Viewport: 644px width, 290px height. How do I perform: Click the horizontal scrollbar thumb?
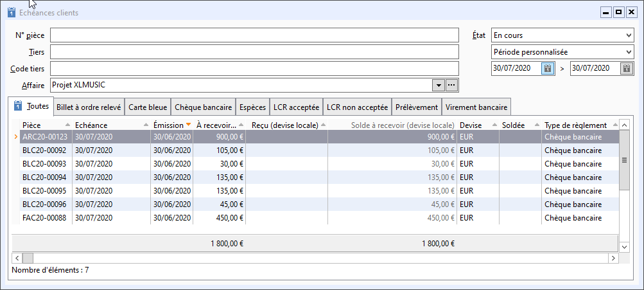28,258
